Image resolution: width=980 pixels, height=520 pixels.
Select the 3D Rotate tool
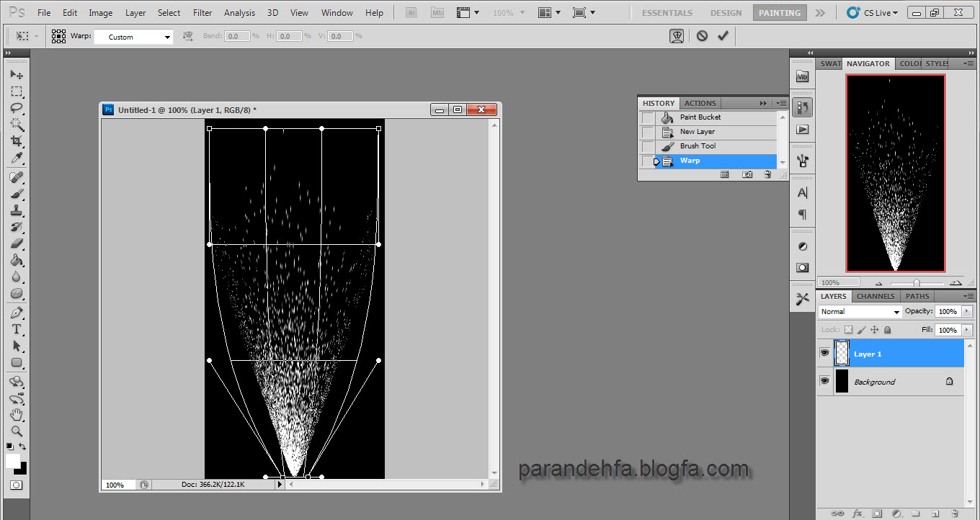point(17,382)
